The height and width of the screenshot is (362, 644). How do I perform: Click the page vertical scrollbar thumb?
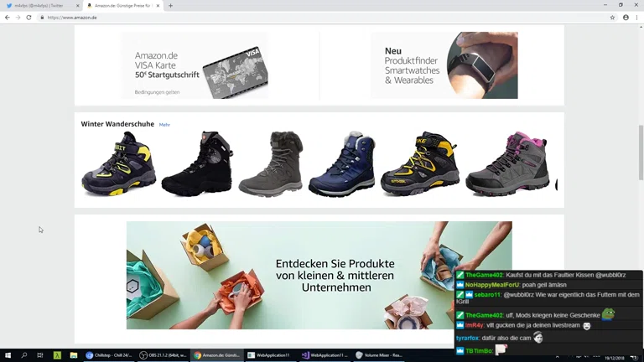641,152
